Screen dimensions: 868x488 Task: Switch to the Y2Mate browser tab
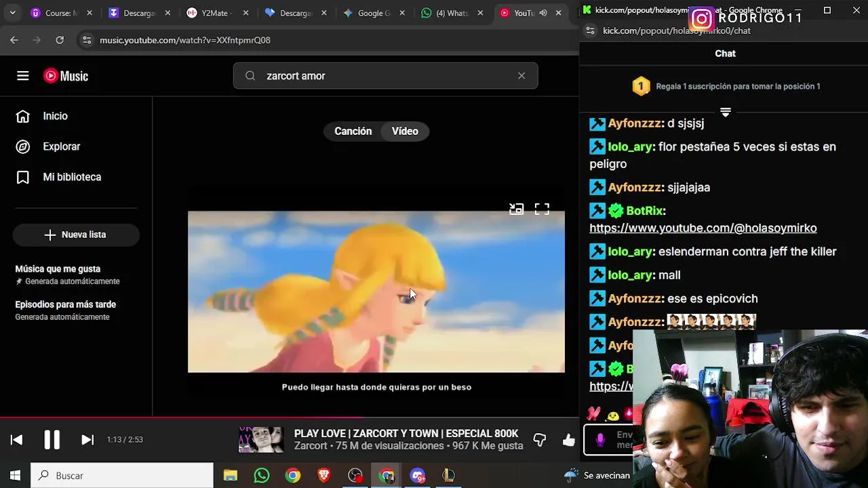pyautogui.click(x=217, y=13)
